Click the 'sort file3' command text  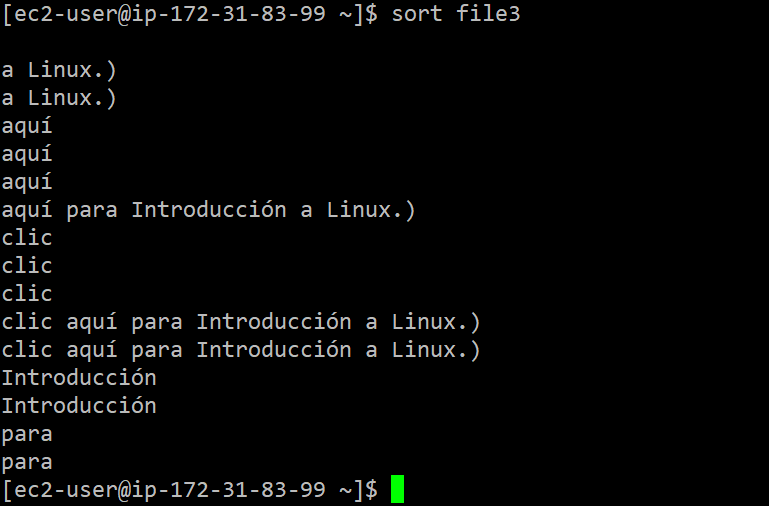click(456, 13)
